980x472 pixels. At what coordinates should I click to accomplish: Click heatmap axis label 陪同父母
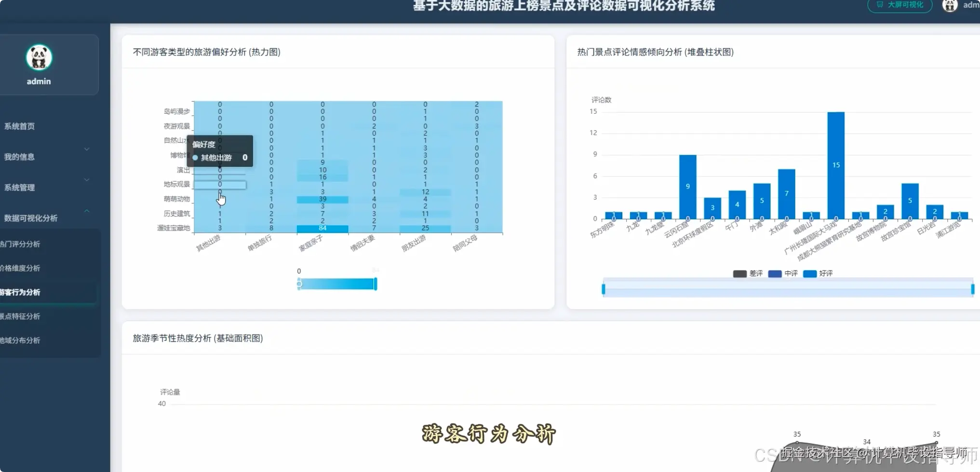[465, 243]
